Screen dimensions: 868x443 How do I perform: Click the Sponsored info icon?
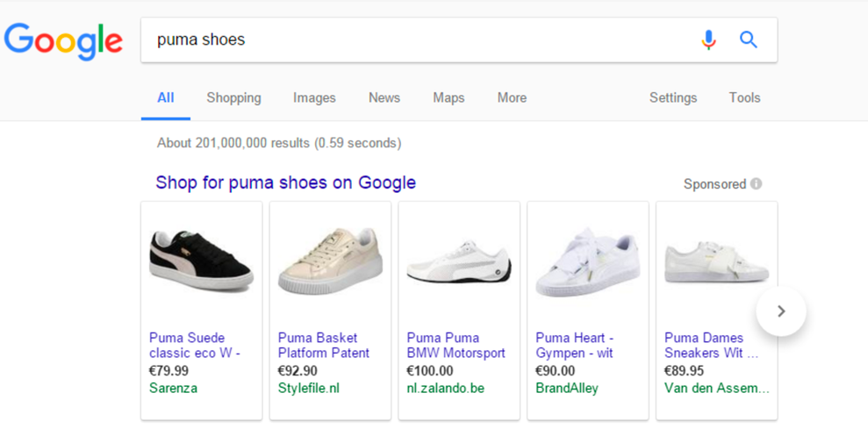pyautogui.click(x=757, y=183)
